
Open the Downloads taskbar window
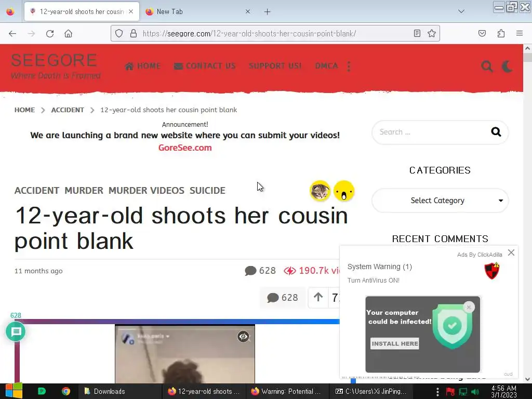(x=119, y=391)
